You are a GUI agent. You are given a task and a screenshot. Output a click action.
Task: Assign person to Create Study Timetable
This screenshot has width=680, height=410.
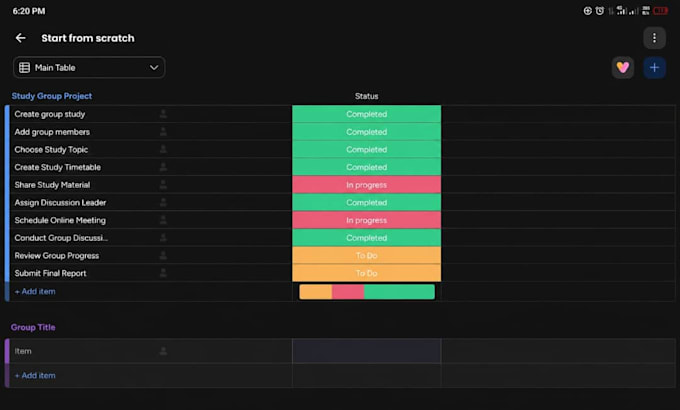163,167
